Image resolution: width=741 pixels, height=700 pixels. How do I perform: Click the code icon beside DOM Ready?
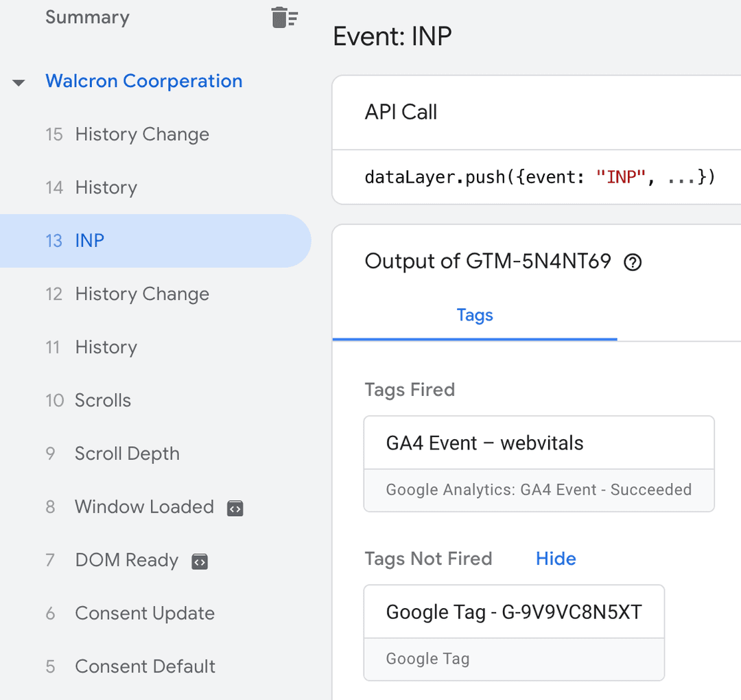click(199, 561)
